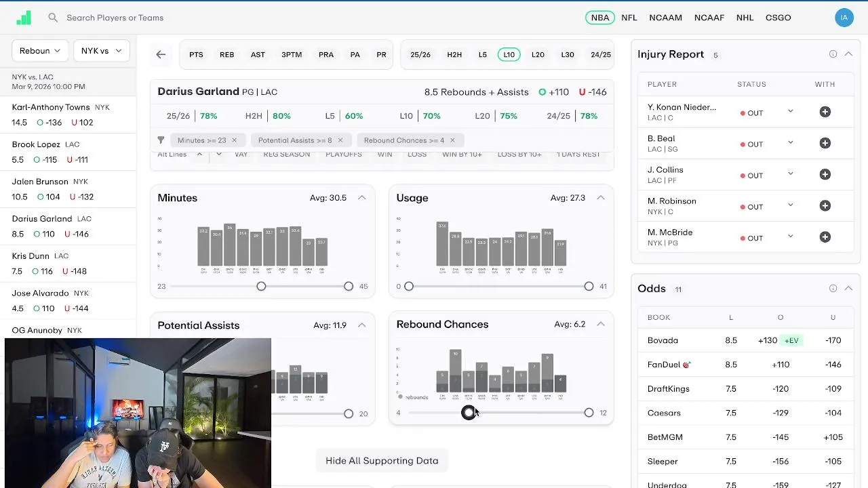The height and width of the screenshot is (488, 868).
Task: Open the NYK vs matchup dropdown
Action: tap(101, 51)
